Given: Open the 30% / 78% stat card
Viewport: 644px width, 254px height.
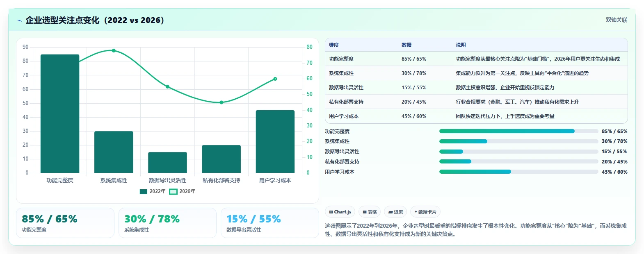Looking at the screenshot, I should coord(167,223).
